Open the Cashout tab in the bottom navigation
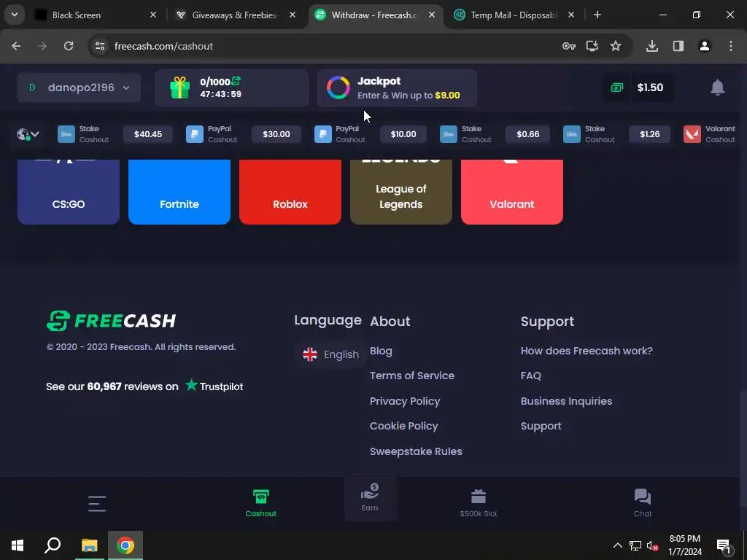Screen dimensions: 747x560 pyautogui.click(x=260, y=503)
